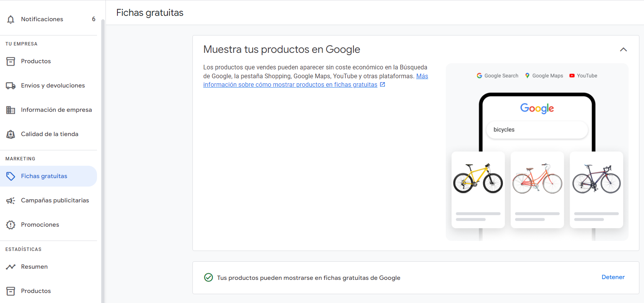The image size is (644, 303).
Task: Click the TU EMPRESA section label
Action: pos(22,44)
